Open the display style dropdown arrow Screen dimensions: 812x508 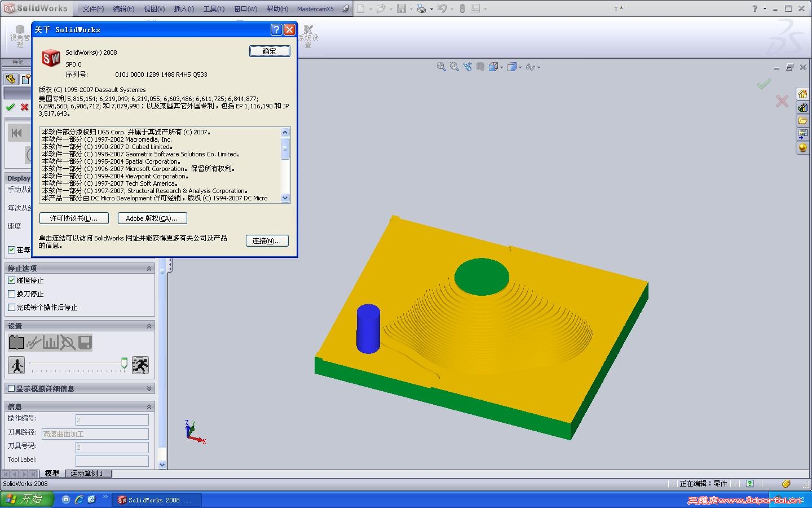[520, 67]
